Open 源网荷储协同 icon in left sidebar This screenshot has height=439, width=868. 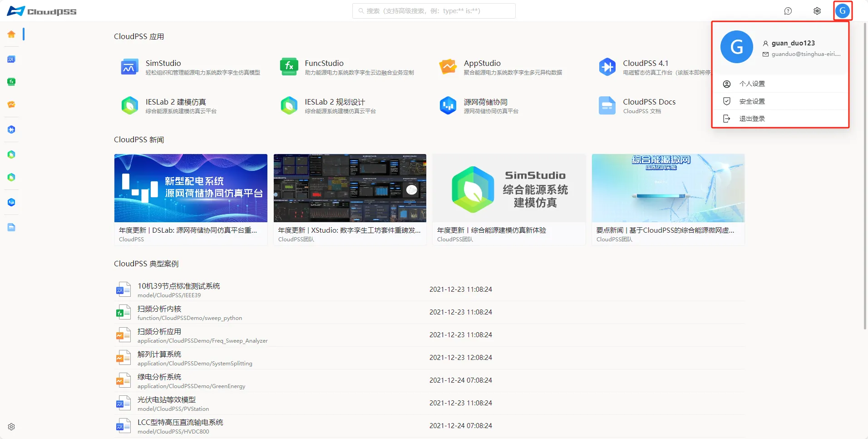click(11, 202)
